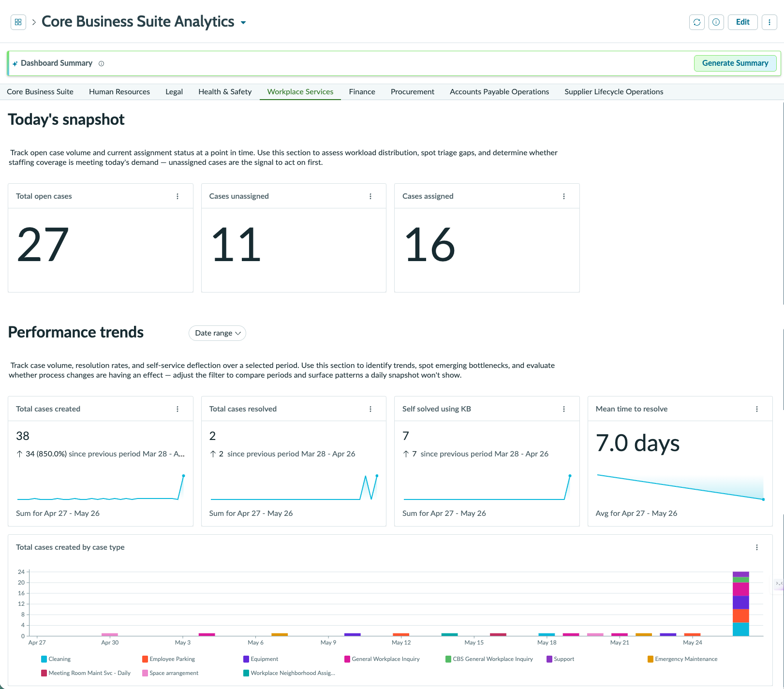This screenshot has width=784, height=689.
Task: Click the collapsed side panel handle
Action: click(779, 584)
